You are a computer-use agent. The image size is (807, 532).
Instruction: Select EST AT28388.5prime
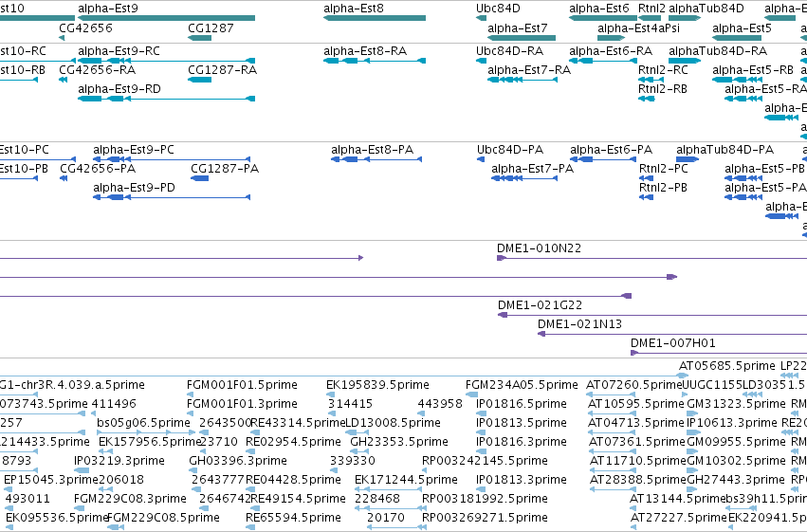click(x=637, y=480)
